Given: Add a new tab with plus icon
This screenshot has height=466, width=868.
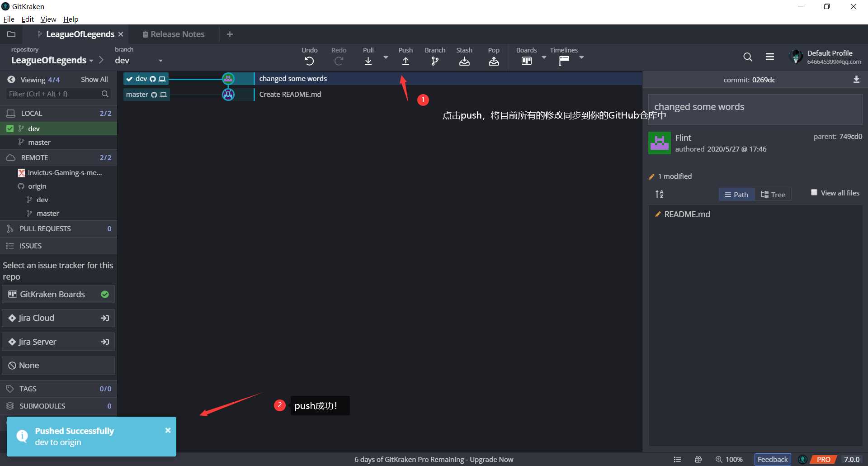Looking at the screenshot, I should click(x=230, y=34).
